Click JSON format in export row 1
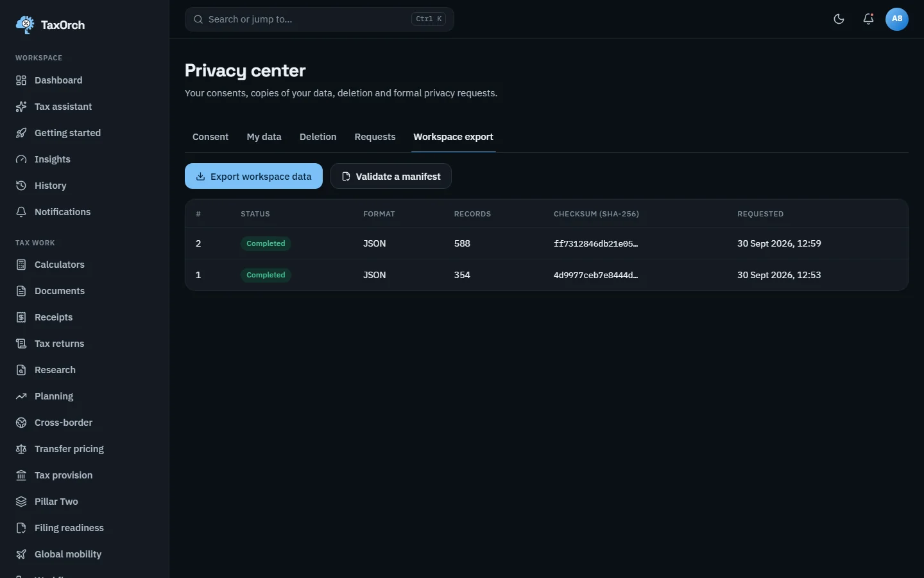The width and height of the screenshot is (924, 578). (x=375, y=275)
